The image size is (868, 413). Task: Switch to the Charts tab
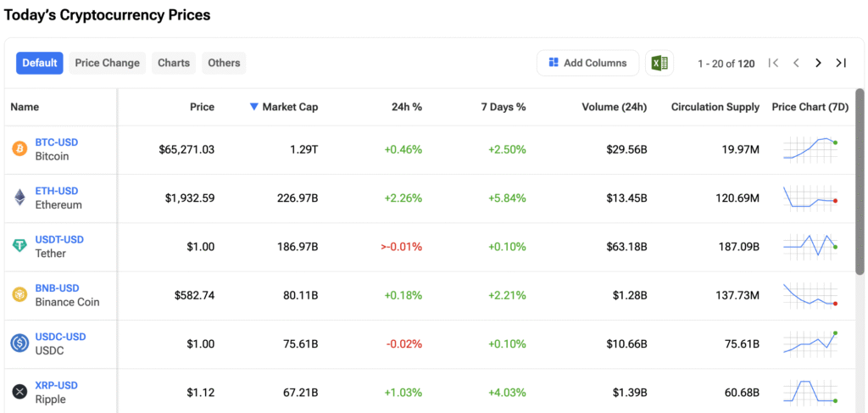click(x=174, y=63)
